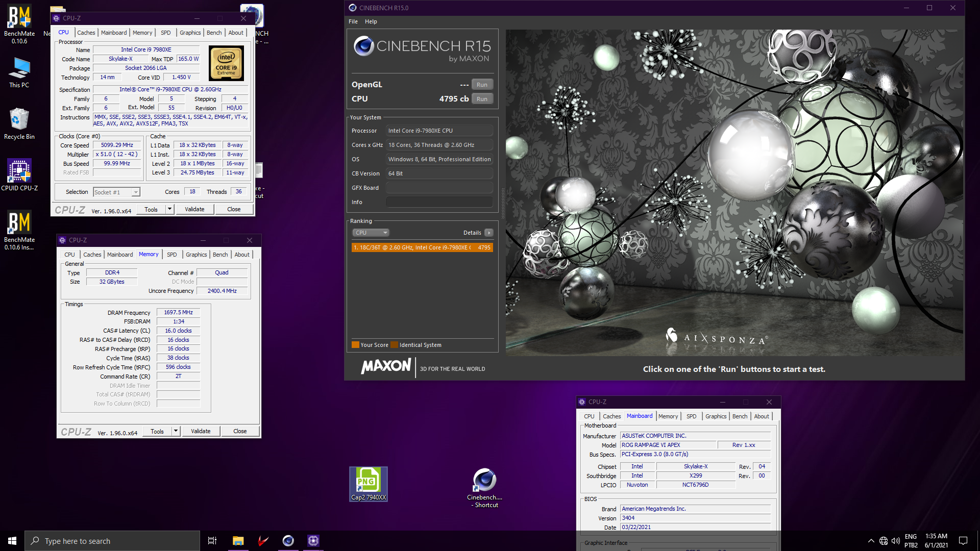
Task: Click Core Speed value 5099.29 MHz
Action: (x=117, y=145)
